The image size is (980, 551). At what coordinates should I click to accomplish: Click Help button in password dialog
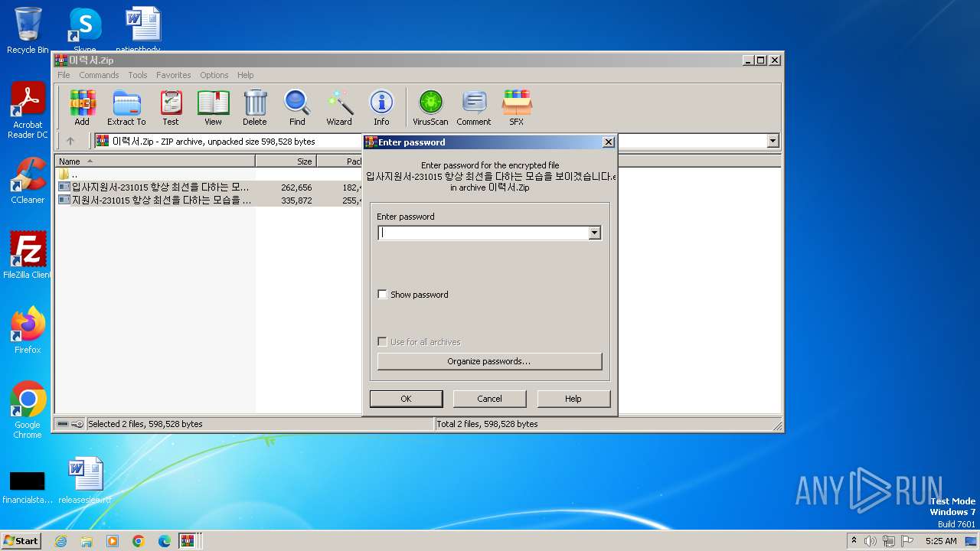point(573,399)
